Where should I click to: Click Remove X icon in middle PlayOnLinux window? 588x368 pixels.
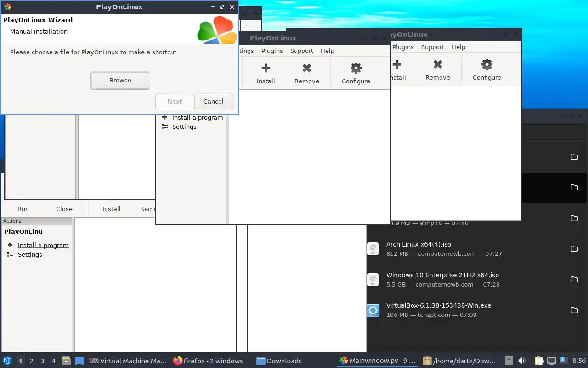(307, 68)
